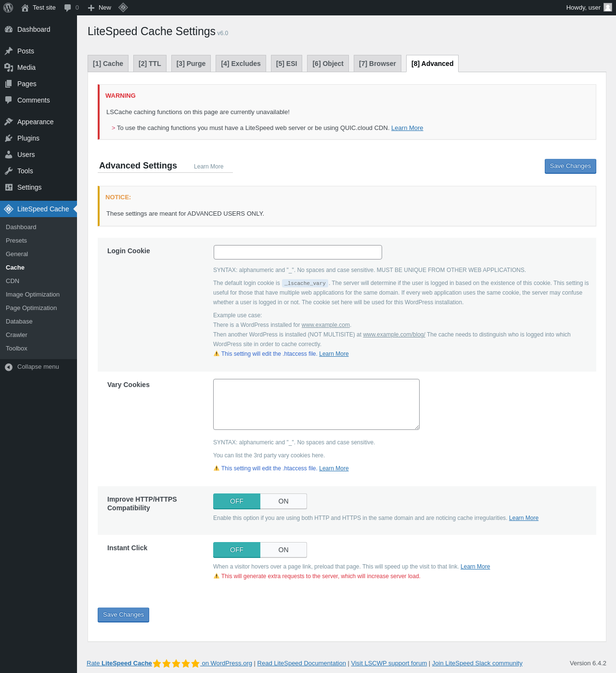Click the Plugins plug icon
The width and height of the screenshot is (616, 673).
pyautogui.click(x=9, y=138)
